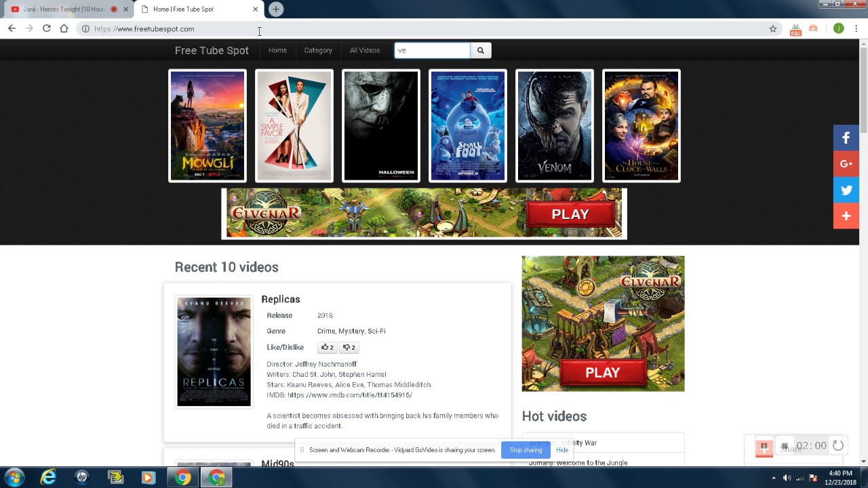
Task: Click the thumbs-up like button for Replicas
Action: [327, 347]
